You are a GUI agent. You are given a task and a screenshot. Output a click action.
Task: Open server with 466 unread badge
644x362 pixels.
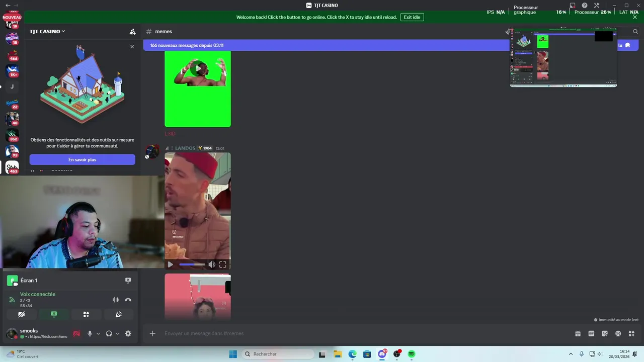point(12,54)
